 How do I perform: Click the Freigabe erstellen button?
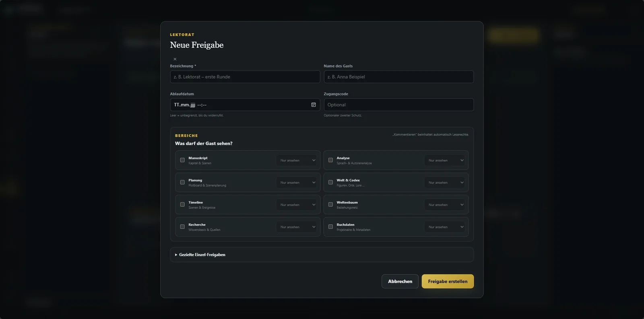point(448,281)
